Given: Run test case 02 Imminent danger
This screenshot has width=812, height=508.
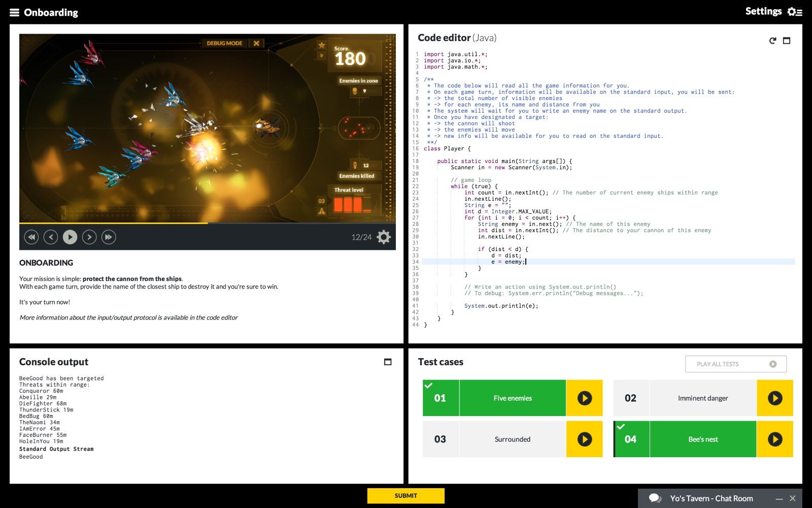Looking at the screenshot, I should pos(774,398).
